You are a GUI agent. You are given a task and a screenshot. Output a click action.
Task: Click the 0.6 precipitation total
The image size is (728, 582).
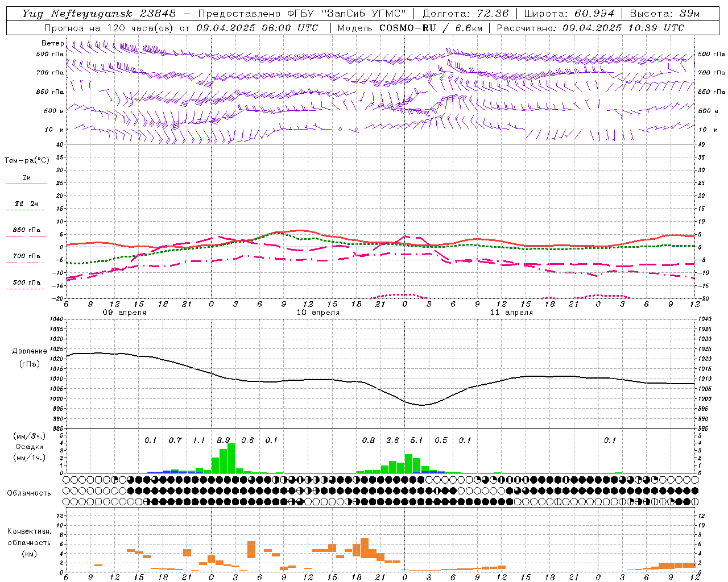[x=247, y=440]
